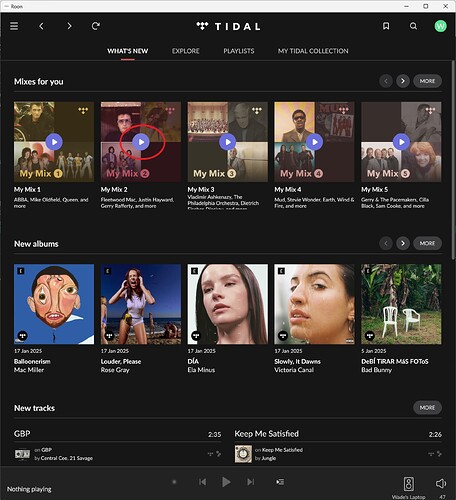Open Keep Me Satisfied track cover thumbnail
This screenshot has width=456, height=500.
(x=243, y=454)
